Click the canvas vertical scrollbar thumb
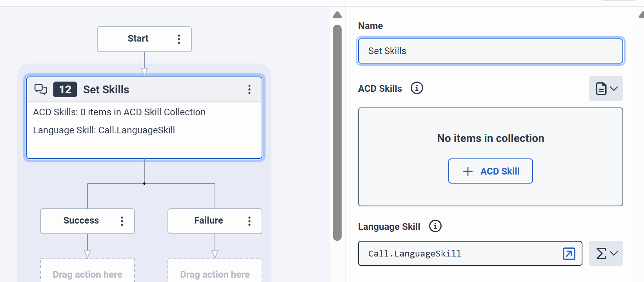The height and width of the screenshot is (282, 644). [x=337, y=133]
